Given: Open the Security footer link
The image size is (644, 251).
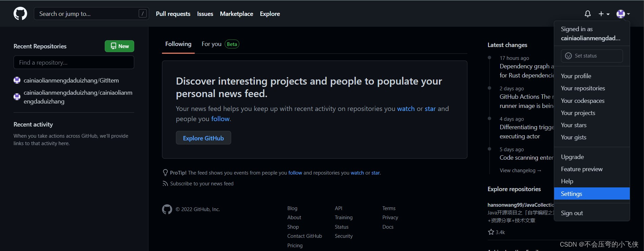Looking at the screenshot, I should point(344,236).
